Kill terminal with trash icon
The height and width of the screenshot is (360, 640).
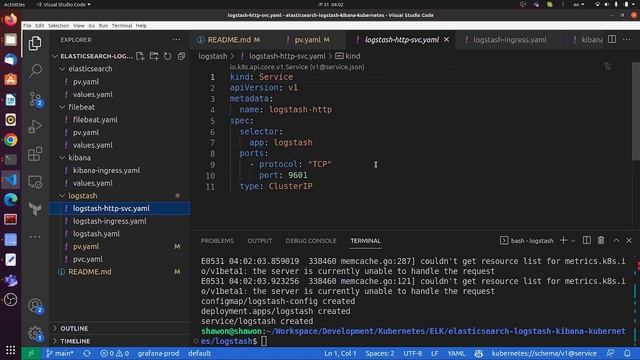pos(601,240)
